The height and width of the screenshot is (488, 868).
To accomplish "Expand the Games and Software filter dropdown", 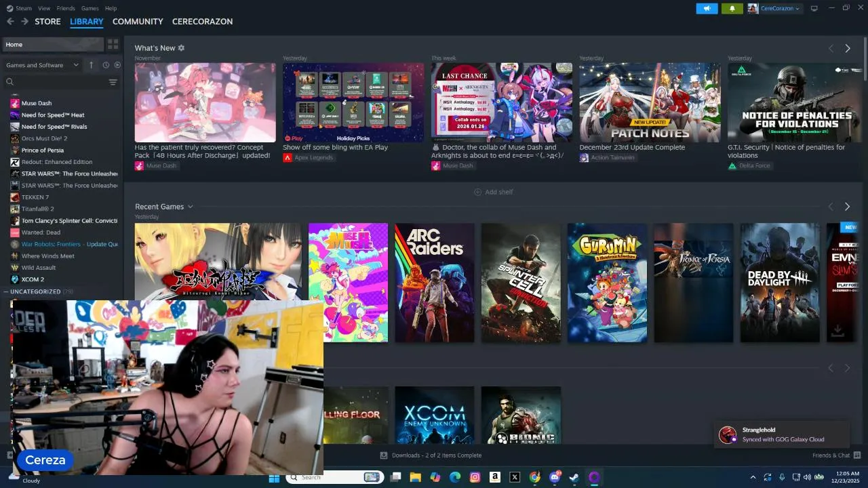I will click(43, 65).
